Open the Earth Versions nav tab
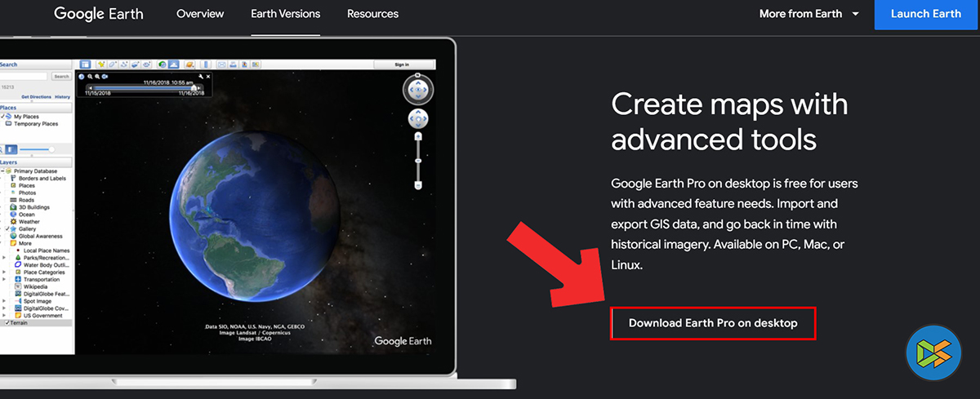Image resolution: width=980 pixels, height=399 pixels. pos(286,14)
